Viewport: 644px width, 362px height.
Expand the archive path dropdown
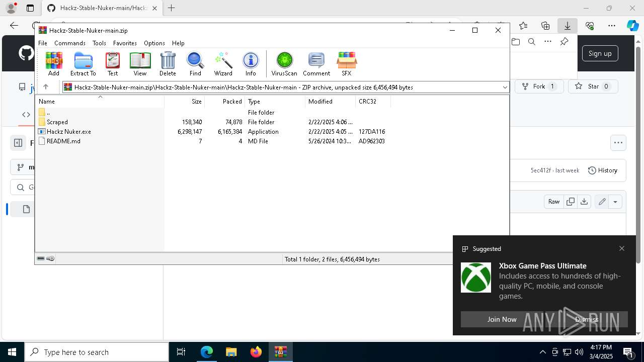pos(505,87)
